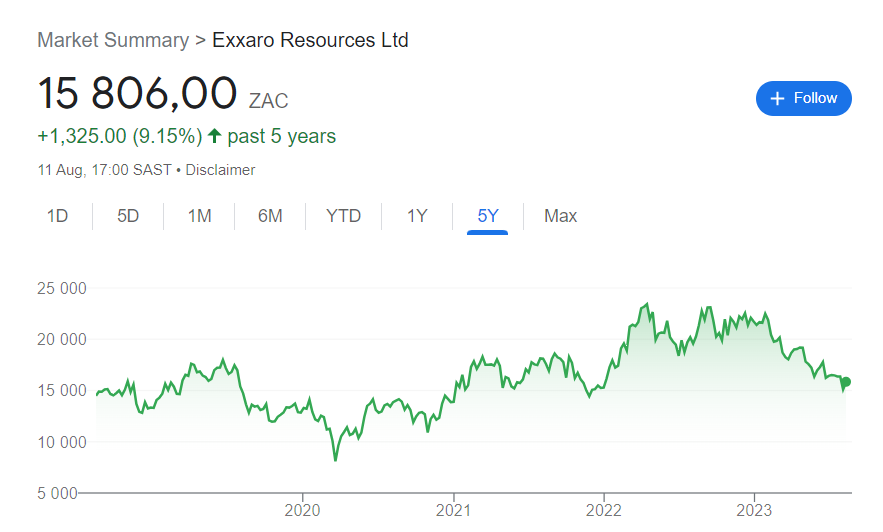
Task: Choose the 1Y range tab
Action: [x=417, y=216]
